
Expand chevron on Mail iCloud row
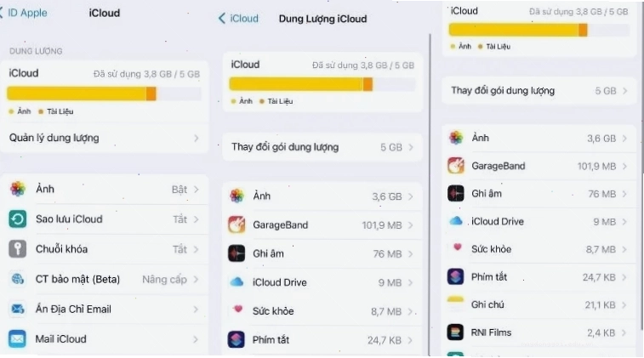(x=197, y=339)
